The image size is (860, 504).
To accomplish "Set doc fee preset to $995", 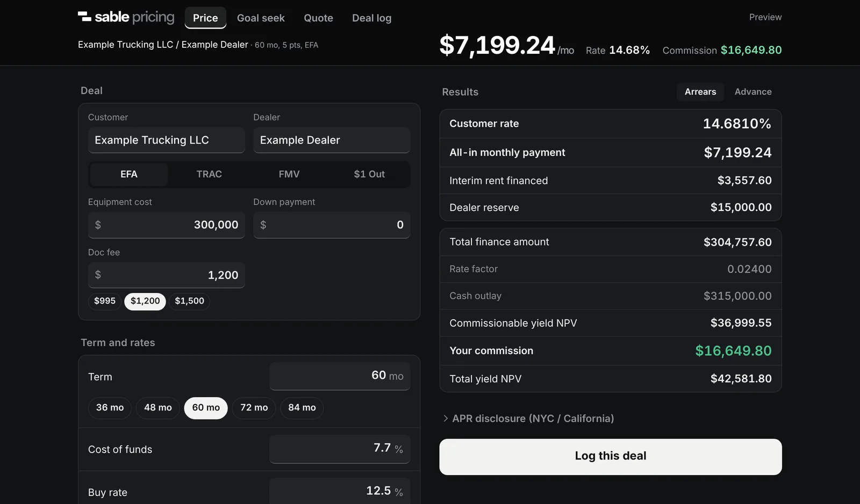I will (x=105, y=301).
